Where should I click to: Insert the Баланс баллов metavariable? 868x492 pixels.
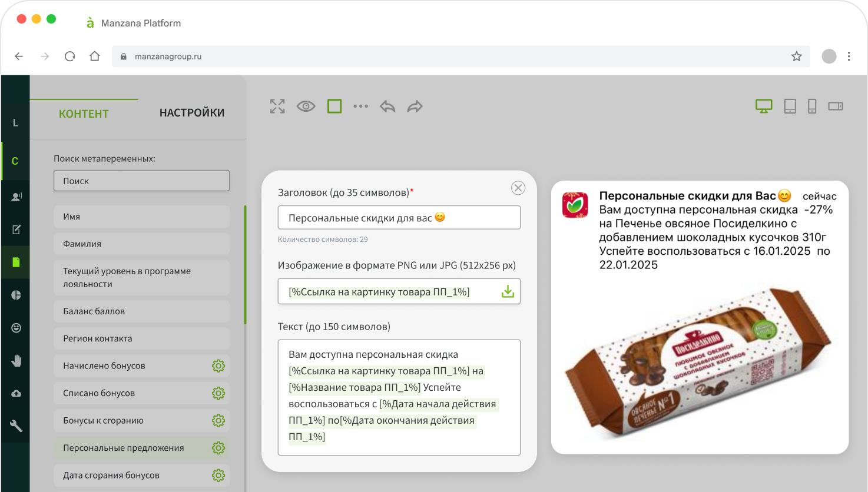tap(141, 311)
